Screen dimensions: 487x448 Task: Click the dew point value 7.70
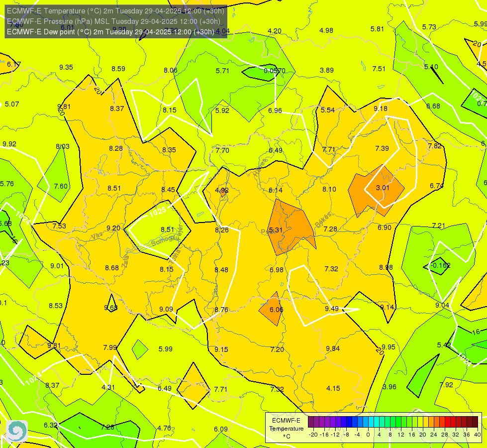click(x=222, y=150)
